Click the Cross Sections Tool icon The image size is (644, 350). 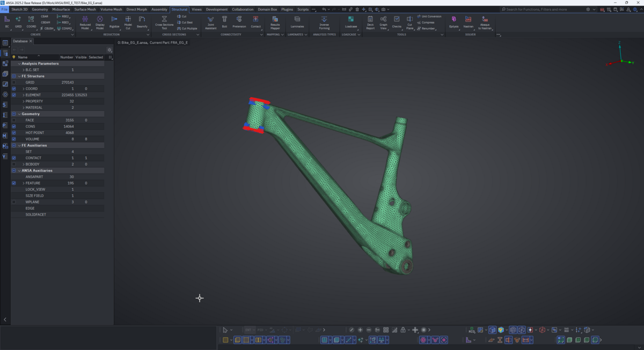[164, 19]
